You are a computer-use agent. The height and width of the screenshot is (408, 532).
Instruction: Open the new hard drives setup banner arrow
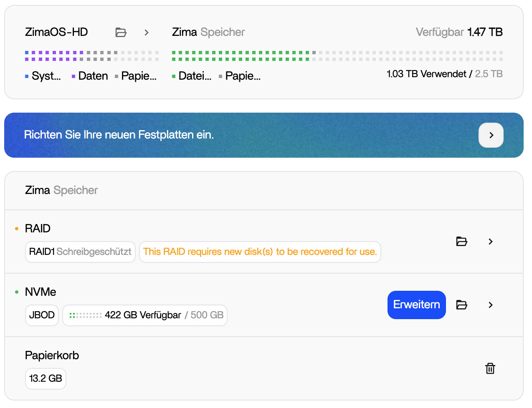491,135
